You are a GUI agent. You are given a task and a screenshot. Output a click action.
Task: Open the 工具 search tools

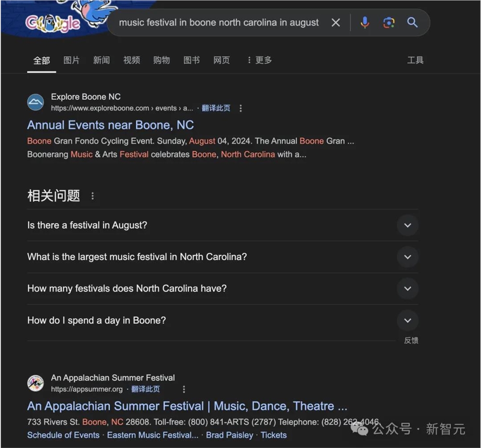[x=415, y=60]
